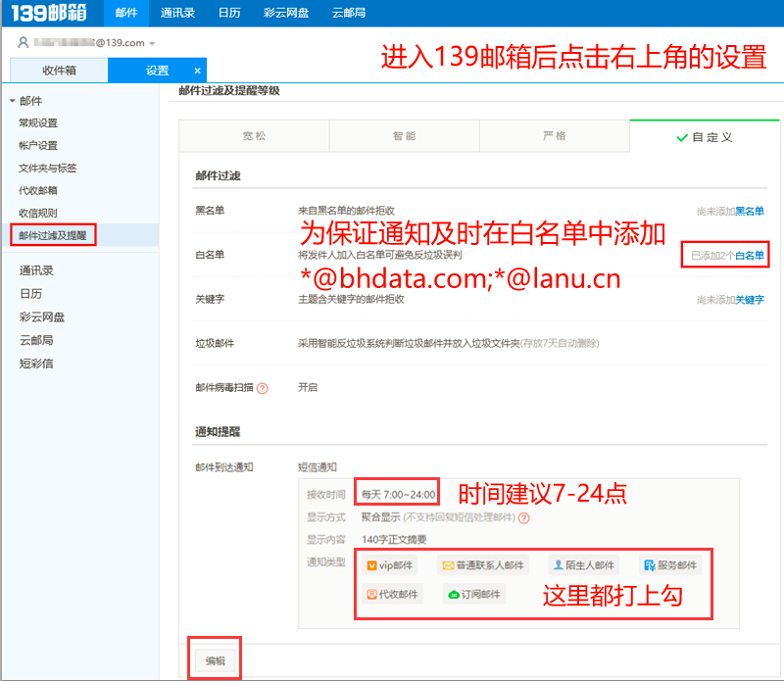784x681 pixels.
Task: Click the 代收邮件 notification icon
Action: coord(371,594)
